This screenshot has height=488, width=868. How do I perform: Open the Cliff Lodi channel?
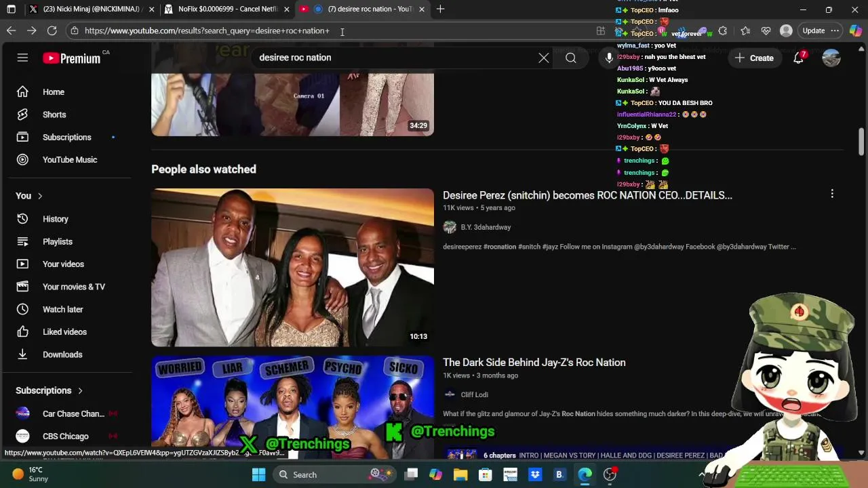(x=474, y=394)
